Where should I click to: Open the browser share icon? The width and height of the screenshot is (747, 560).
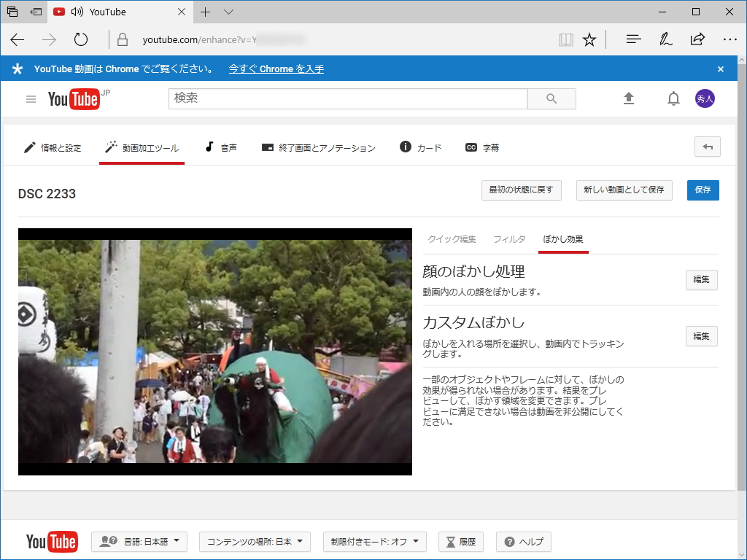(x=698, y=40)
